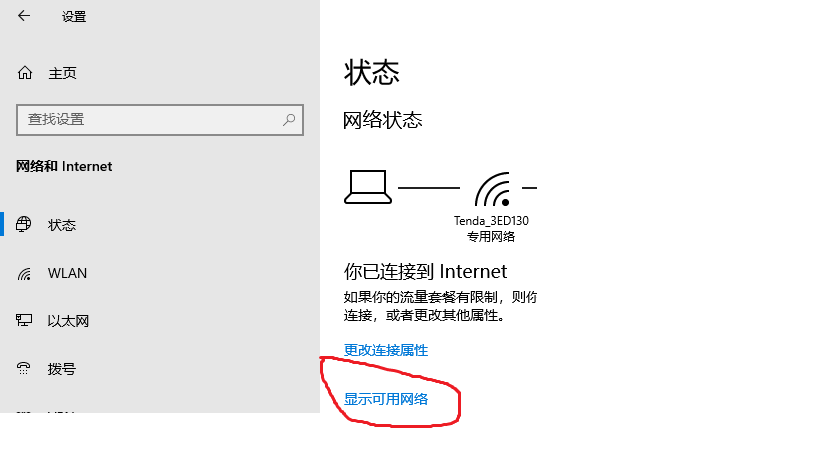The width and height of the screenshot is (819, 460).
Task: Click the 以太网 monitor icon
Action: [x=24, y=320]
